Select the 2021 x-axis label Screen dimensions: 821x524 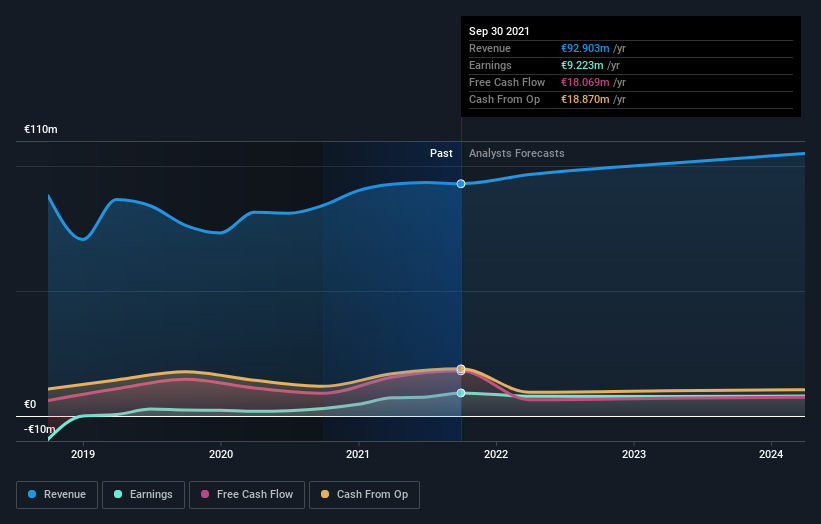pos(358,454)
